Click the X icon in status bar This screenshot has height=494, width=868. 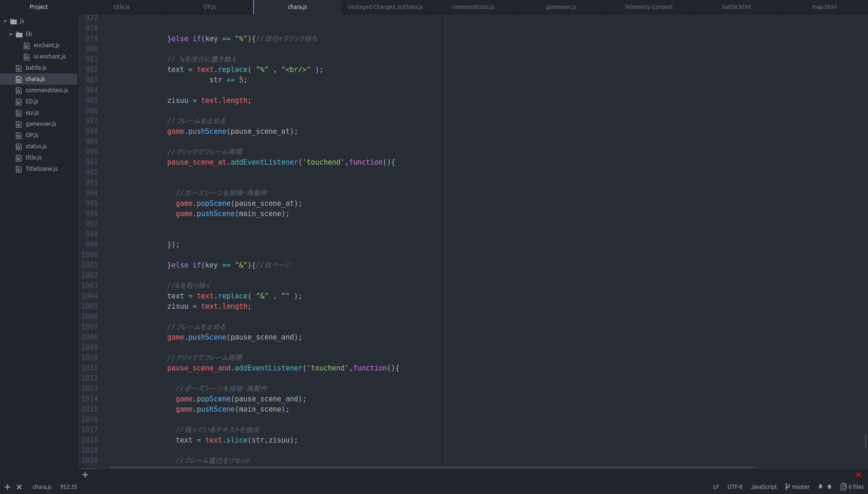click(19, 487)
